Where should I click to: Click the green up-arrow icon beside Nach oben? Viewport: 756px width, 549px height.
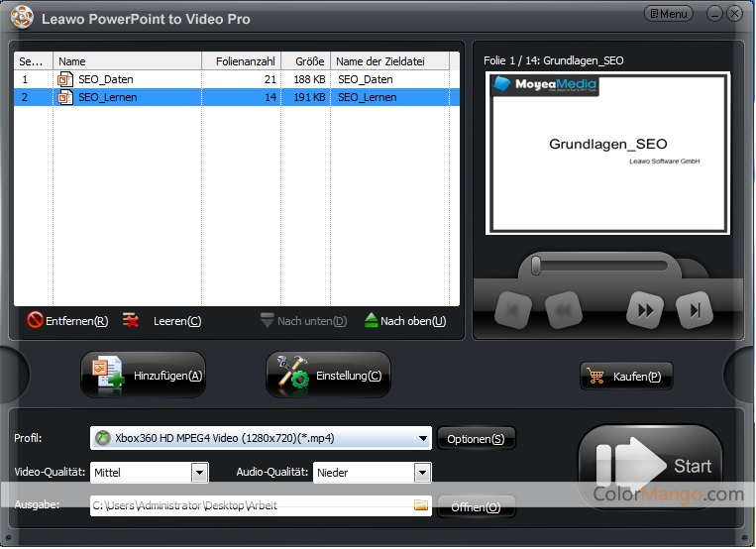tap(371, 320)
